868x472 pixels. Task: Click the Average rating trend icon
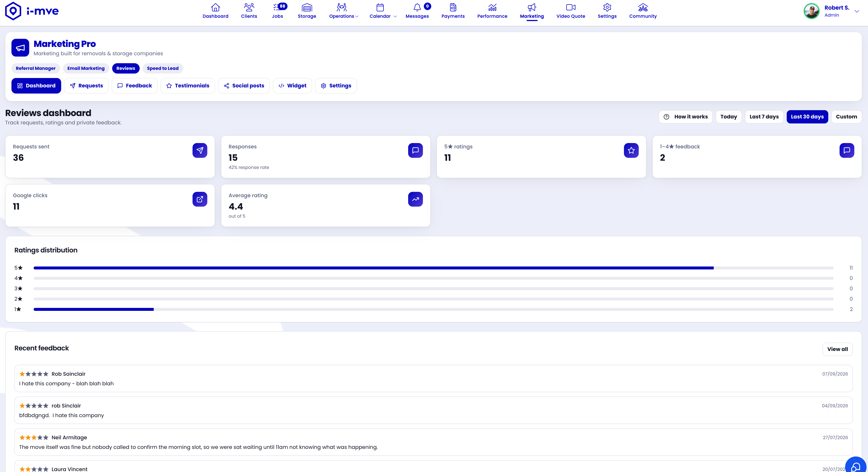[x=416, y=199]
